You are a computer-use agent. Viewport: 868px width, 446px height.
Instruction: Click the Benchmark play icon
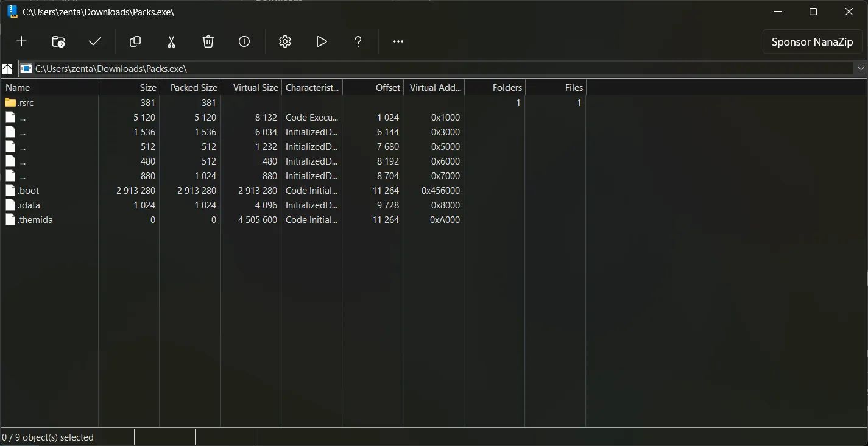pos(322,41)
